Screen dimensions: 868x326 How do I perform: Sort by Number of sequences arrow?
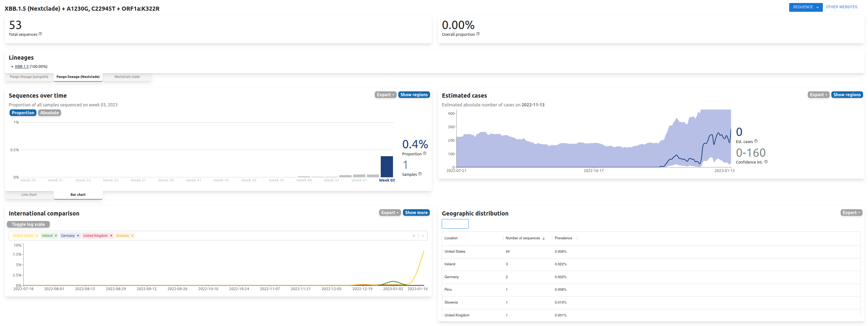coord(544,238)
